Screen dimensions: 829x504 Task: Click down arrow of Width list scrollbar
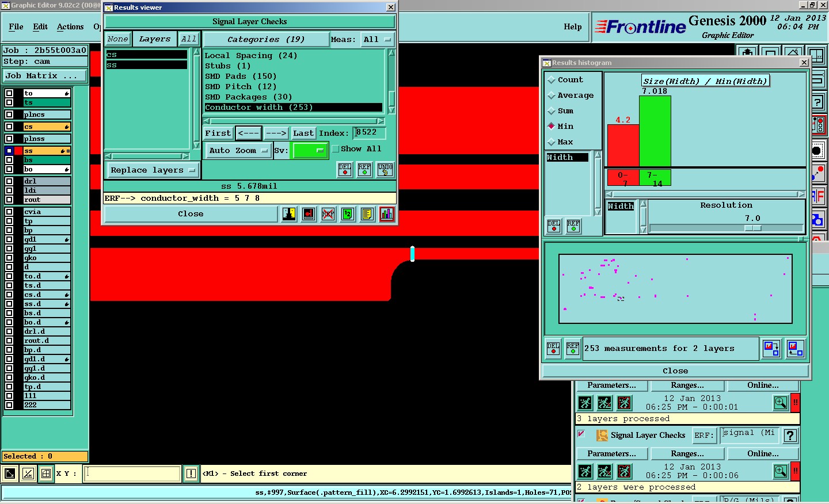598,212
